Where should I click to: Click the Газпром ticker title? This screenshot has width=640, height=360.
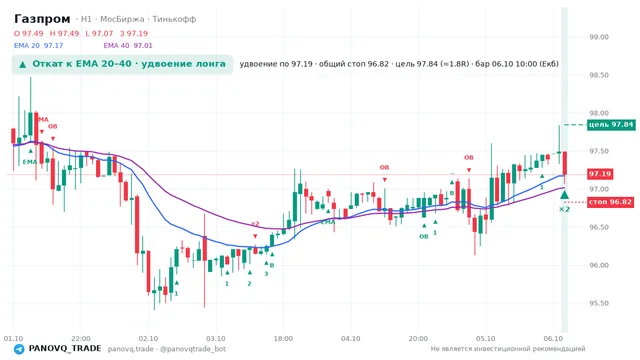(42, 19)
